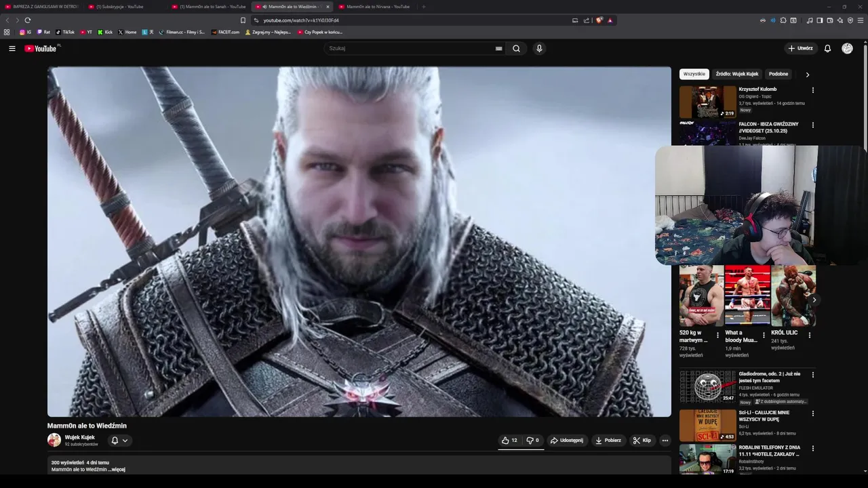
Task: Open Krzysztof Kulomb video thumbnail
Action: [x=707, y=102]
